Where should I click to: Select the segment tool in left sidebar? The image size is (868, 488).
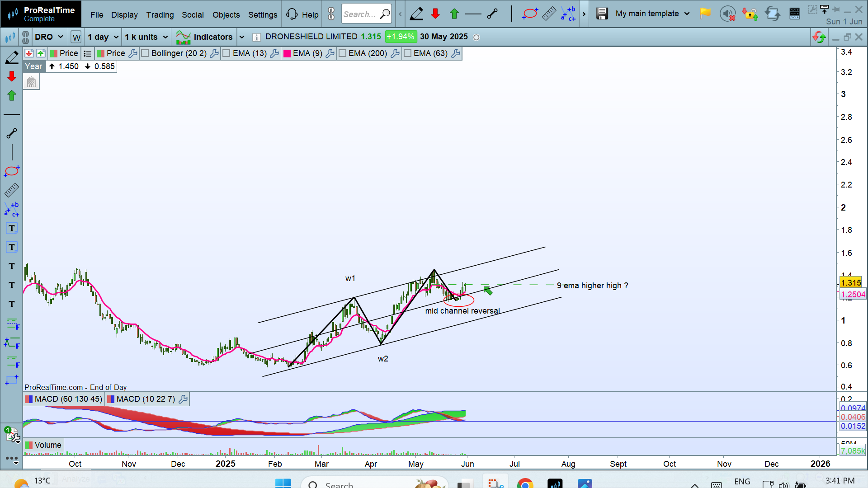click(12, 133)
